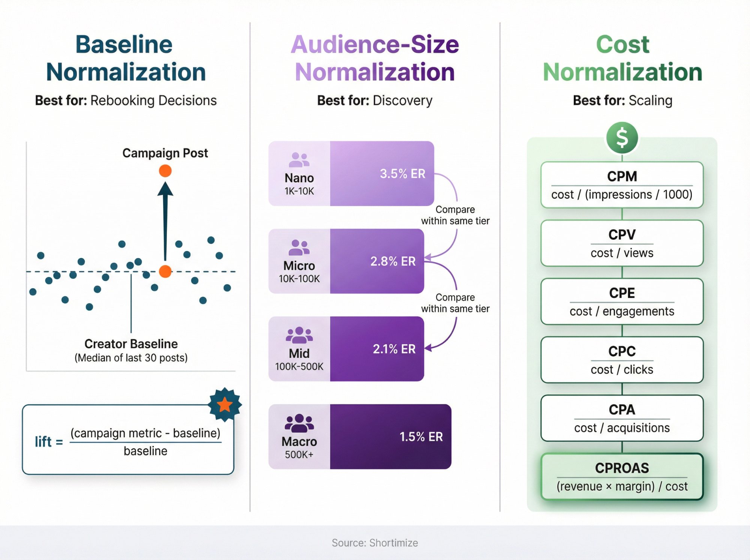This screenshot has width=750, height=560.
Task: Select the Baseline Normalization heading
Action: tap(124, 58)
